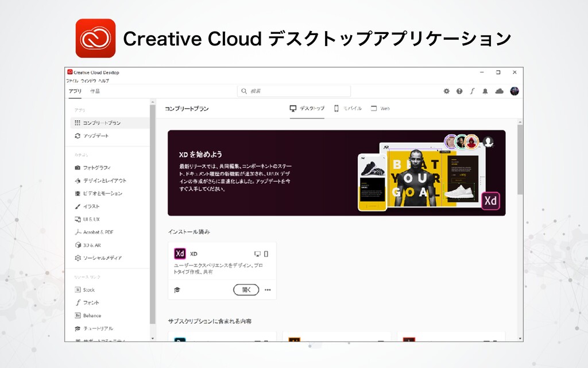
Task: Open the help question mark icon
Action: pyautogui.click(x=459, y=91)
